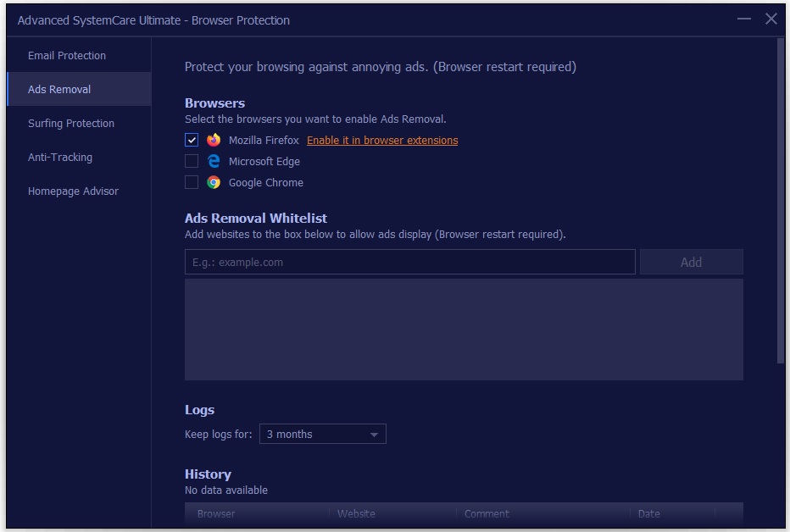Click the Mozilla Firefox browser icon
This screenshot has height=532, width=790.
(214, 141)
